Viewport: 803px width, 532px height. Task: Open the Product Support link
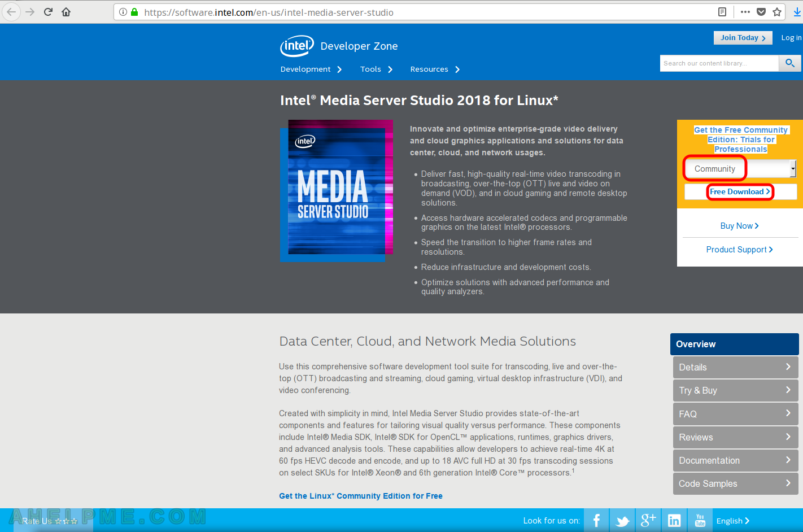click(x=739, y=249)
